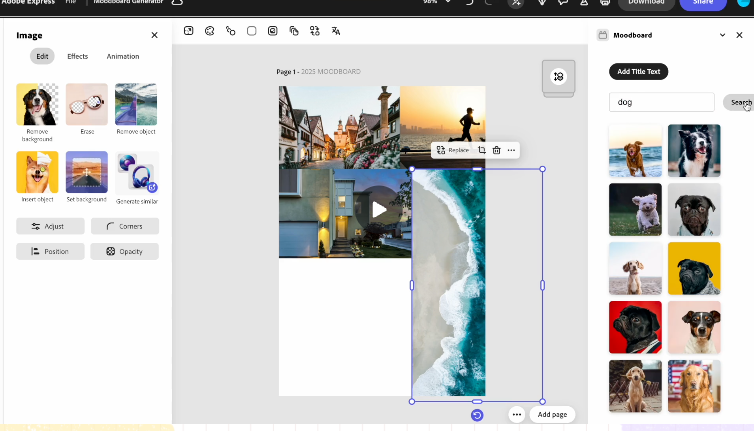The height and width of the screenshot is (431, 754).
Task: Collapse the Moodboard panel chevron
Action: tap(722, 35)
